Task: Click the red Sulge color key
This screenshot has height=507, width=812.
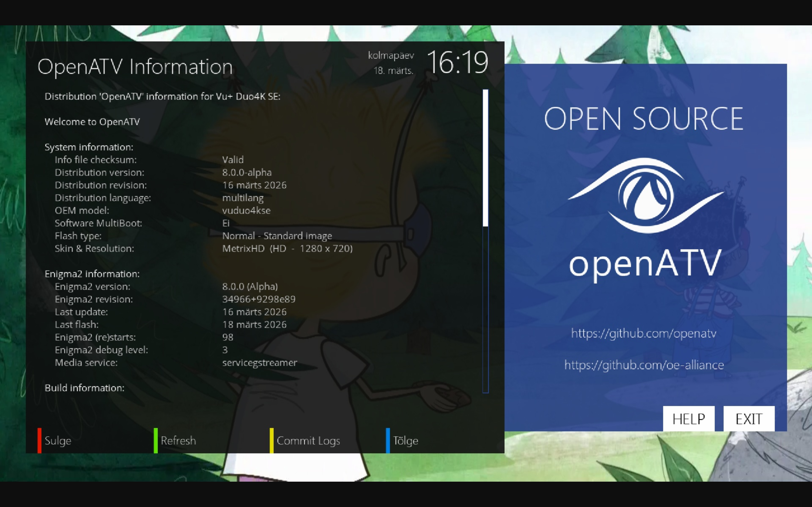Action: coord(39,440)
